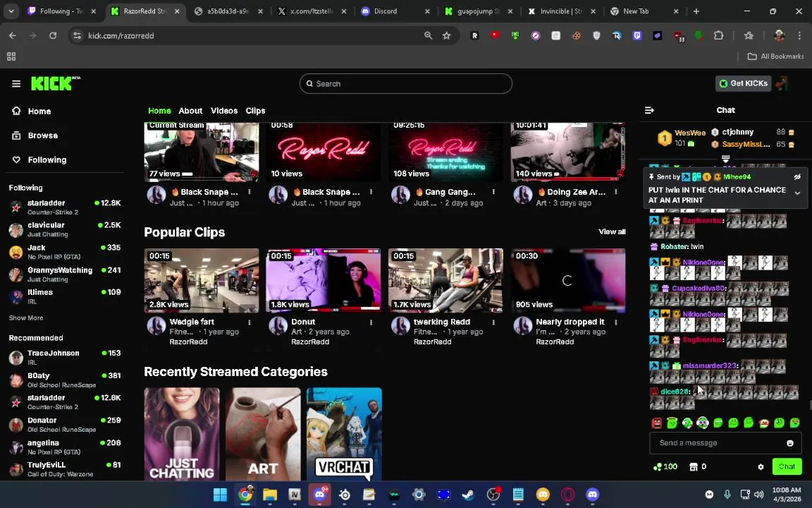The width and height of the screenshot is (812, 508).
Task: Open Steam from the taskbar
Action: point(468,495)
